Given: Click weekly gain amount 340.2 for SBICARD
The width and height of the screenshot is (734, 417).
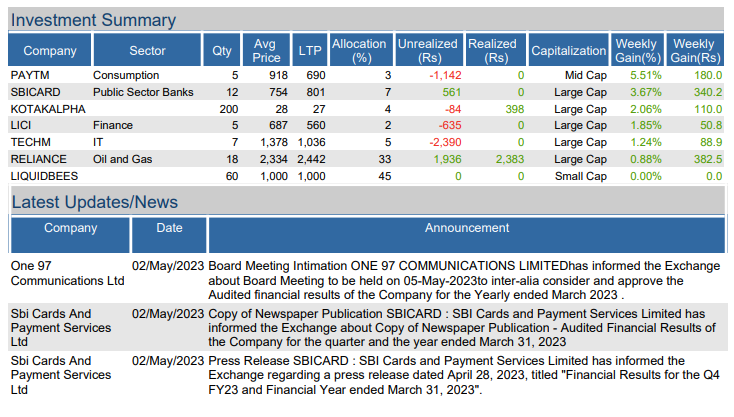Looking at the screenshot, I should (x=708, y=92).
